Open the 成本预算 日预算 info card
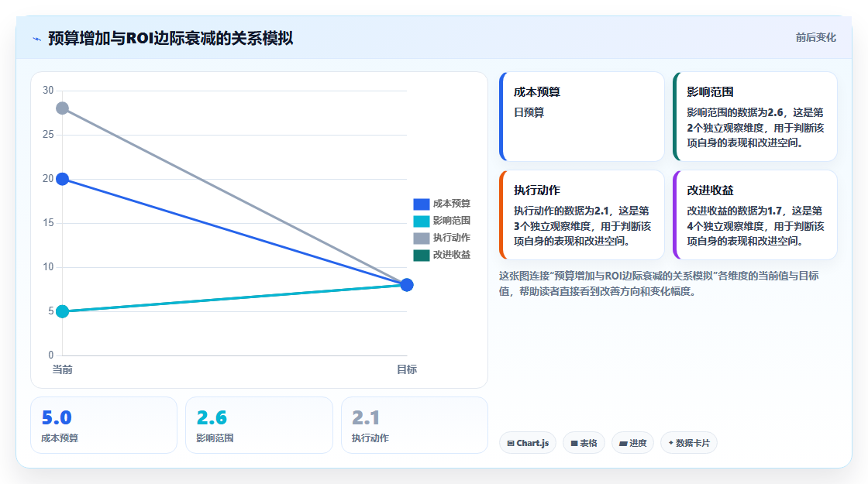 [582, 116]
